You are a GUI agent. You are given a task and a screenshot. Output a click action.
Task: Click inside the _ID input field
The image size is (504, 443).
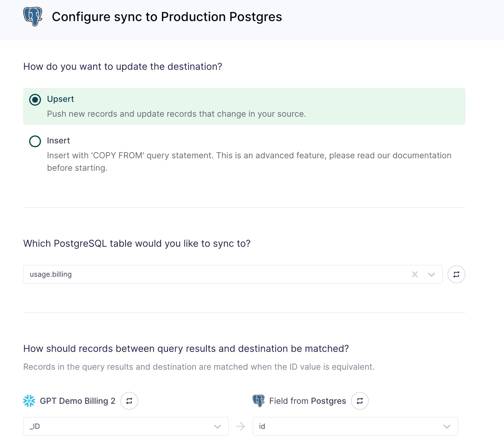coord(89,426)
